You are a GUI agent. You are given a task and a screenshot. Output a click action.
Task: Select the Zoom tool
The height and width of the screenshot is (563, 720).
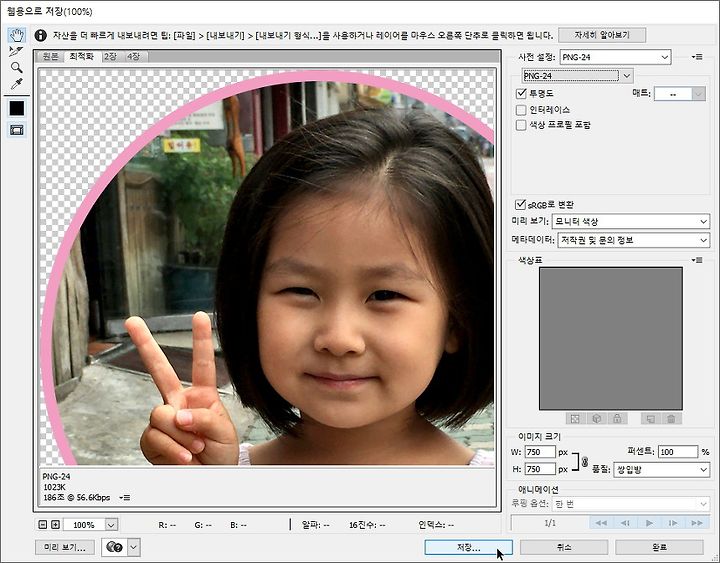pyautogui.click(x=17, y=68)
